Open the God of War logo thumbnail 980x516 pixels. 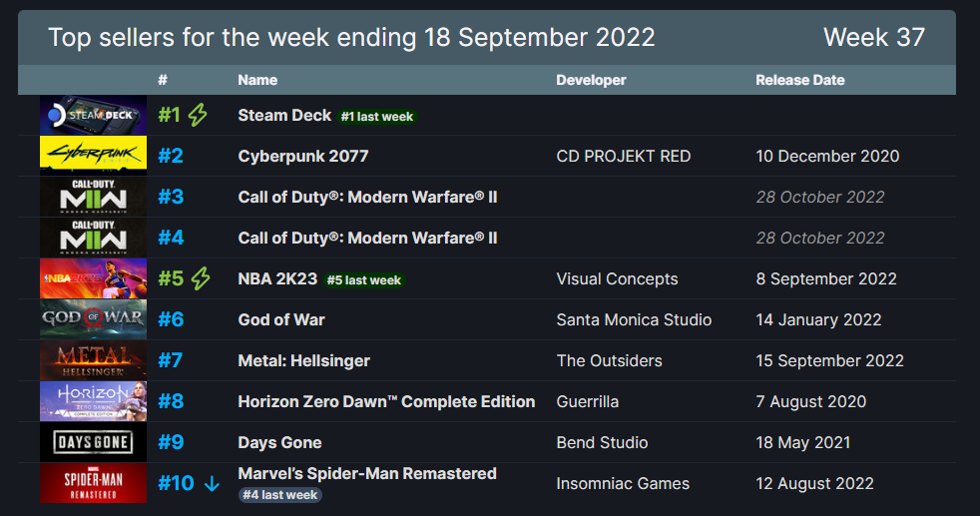(93, 319)
